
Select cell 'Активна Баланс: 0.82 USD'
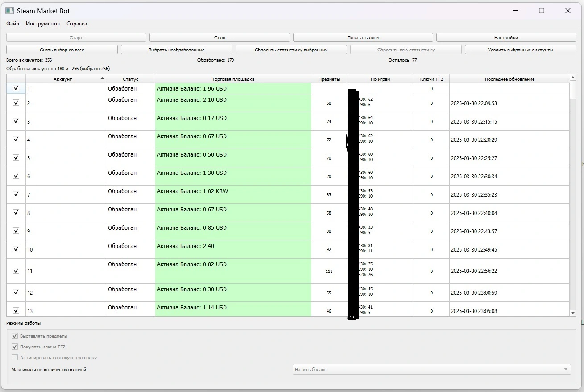pyautogui.click(x=233, y=271)
